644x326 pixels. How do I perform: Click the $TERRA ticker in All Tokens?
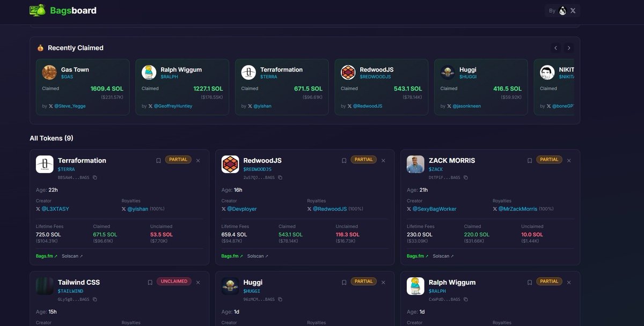(67, 169)
